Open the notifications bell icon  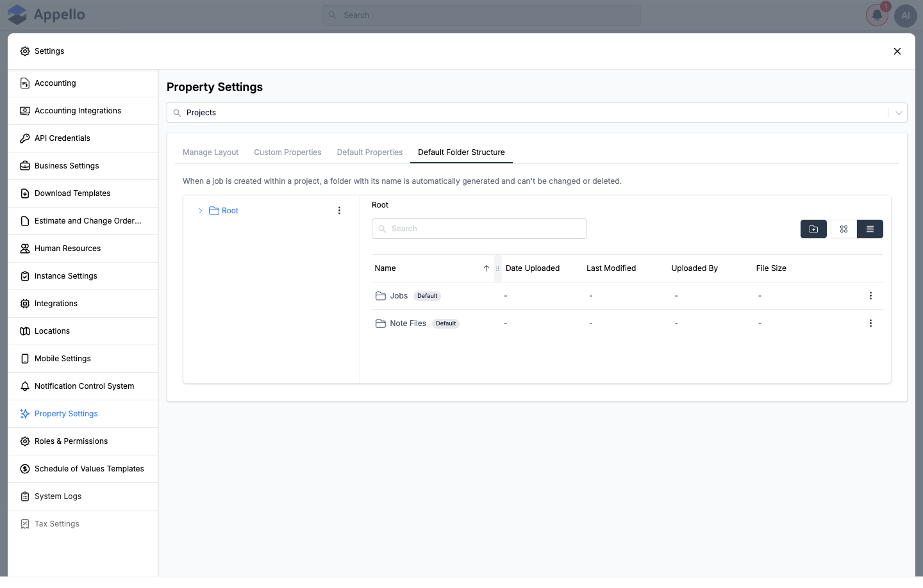tap(877, 15)
